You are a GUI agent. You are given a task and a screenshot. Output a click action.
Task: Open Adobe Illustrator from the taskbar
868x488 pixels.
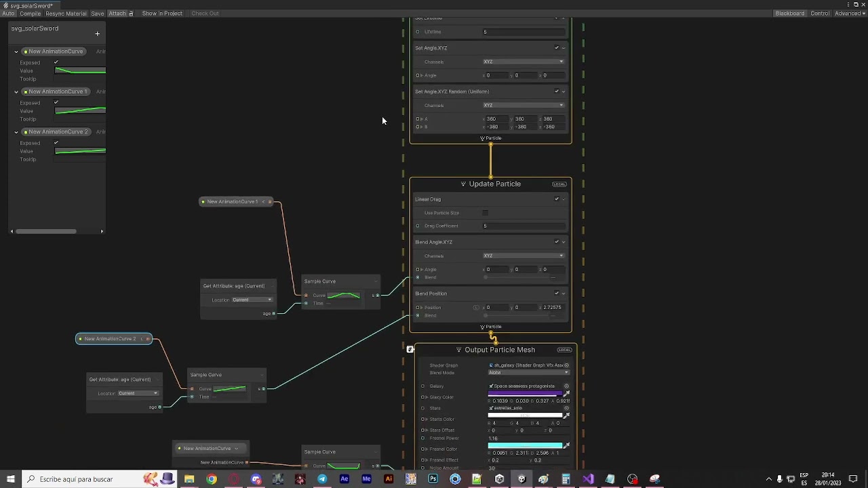tap(389, 479)
